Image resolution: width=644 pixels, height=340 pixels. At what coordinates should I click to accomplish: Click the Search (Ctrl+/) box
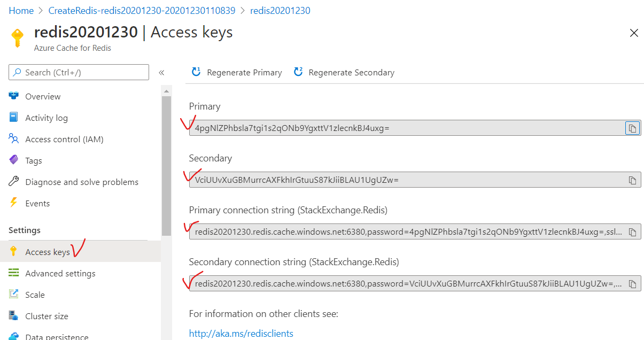click(x=79, y=72)
